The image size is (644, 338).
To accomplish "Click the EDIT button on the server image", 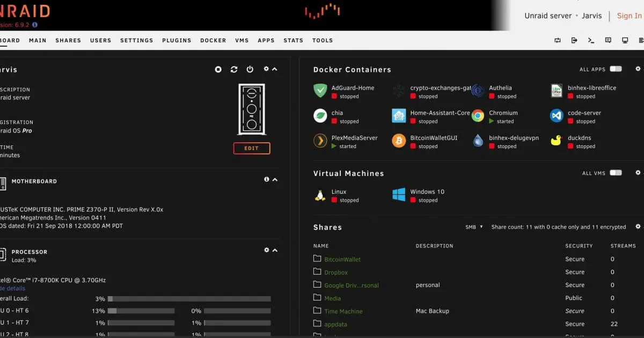I will pos(252,148).
